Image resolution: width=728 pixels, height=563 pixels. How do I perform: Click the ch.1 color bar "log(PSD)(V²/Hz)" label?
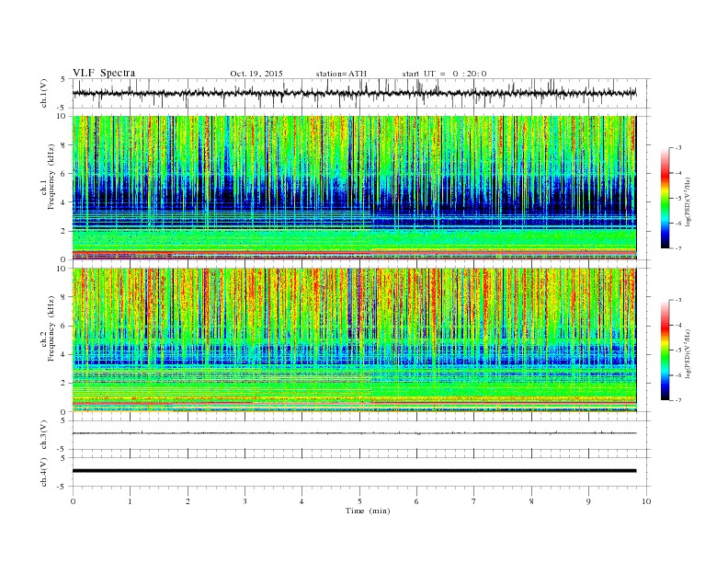[x=688, y=201]
